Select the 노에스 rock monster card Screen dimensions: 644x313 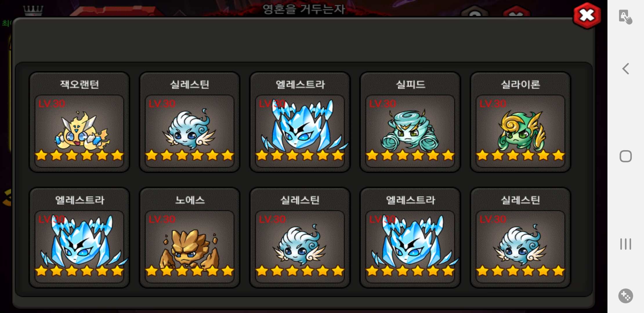(189, 238)
